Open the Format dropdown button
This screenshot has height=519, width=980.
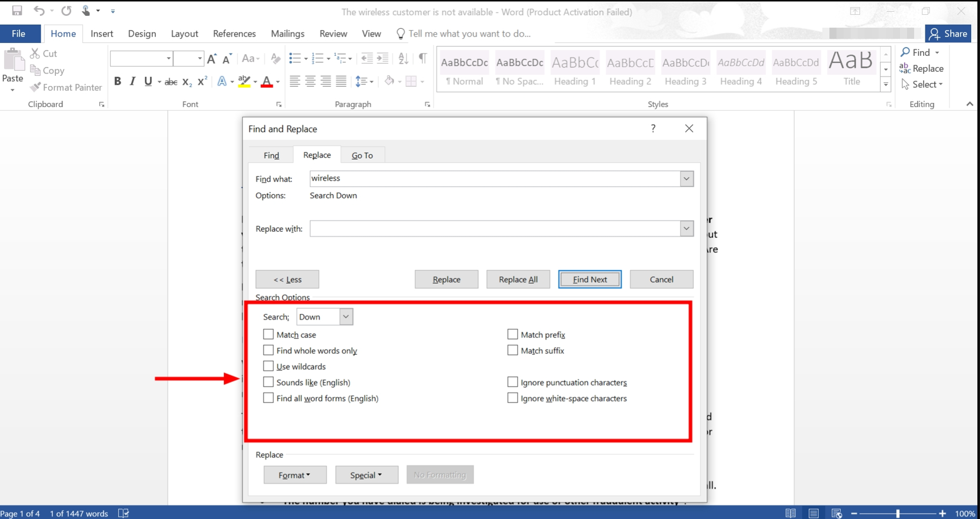point(295,475)
